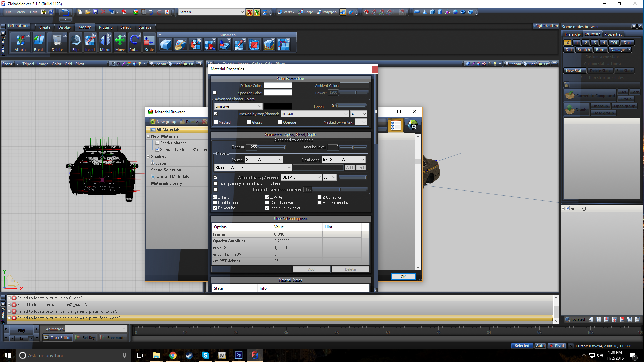Click the Diffuse Color swatch
The width and height of the screenshot is (644, 362).
click(x=278, y=86)
